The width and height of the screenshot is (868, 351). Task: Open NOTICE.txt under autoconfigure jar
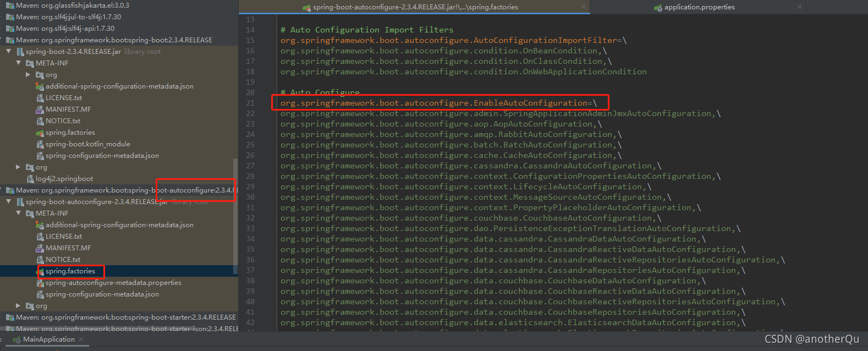[x=63, y=259]
